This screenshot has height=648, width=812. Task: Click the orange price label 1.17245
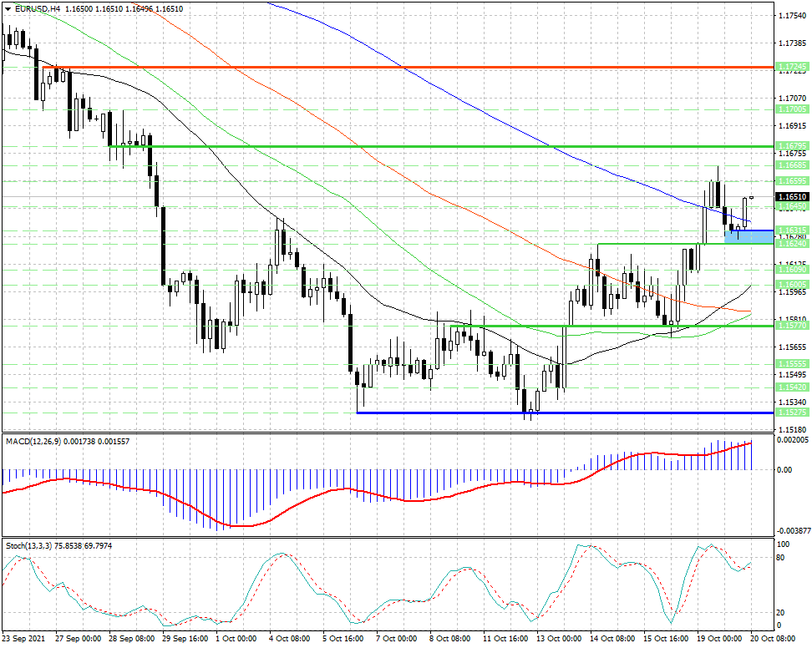(x=792, y=67)
